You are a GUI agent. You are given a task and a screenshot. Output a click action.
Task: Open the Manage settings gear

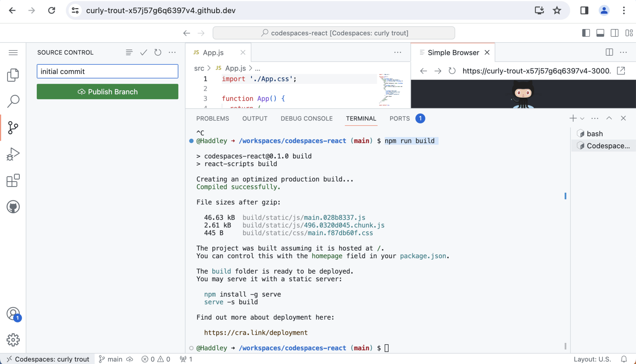[x=13, y=340]
